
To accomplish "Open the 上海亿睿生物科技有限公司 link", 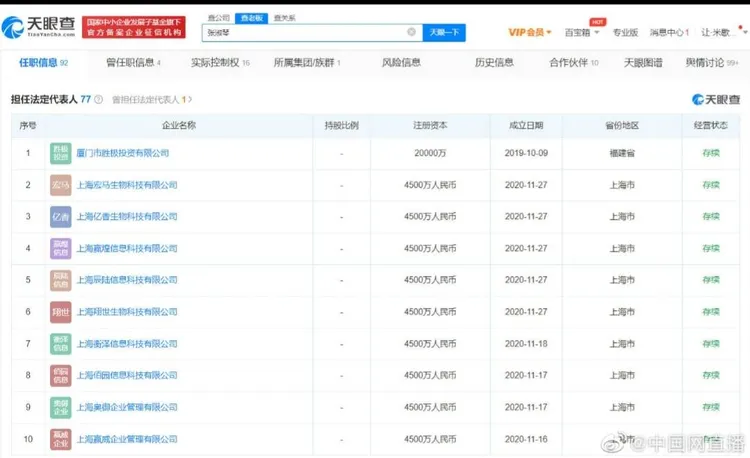I will (127, 217).
